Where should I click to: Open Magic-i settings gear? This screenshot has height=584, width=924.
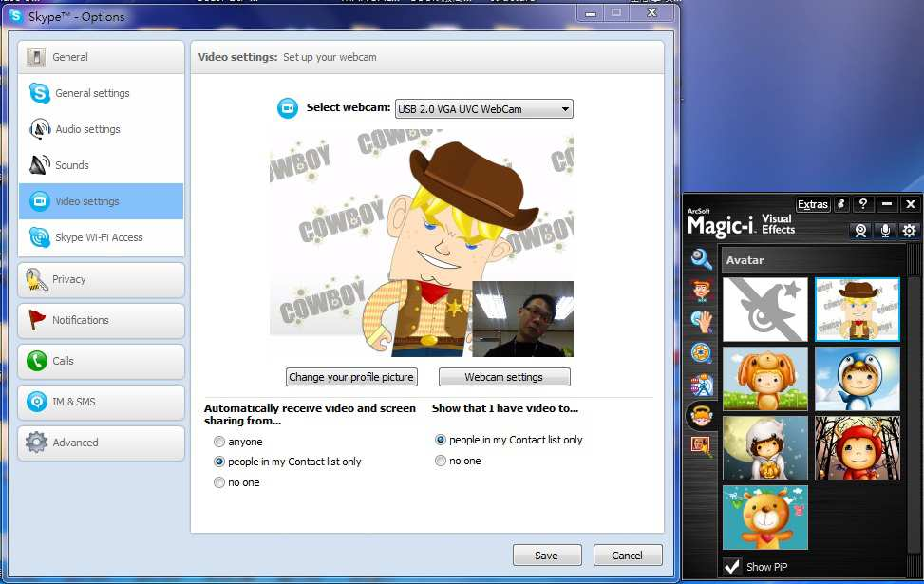pos(909,231)
